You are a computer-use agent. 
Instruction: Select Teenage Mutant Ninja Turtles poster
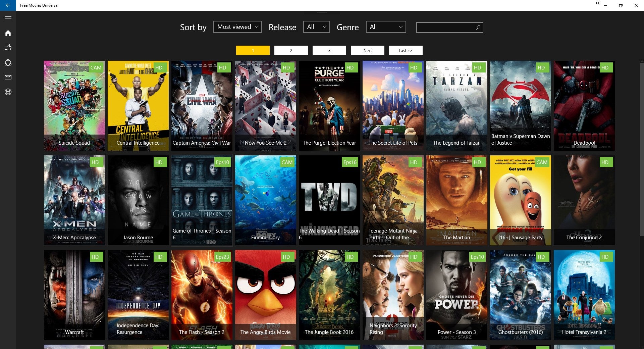[x=393, y=200]
